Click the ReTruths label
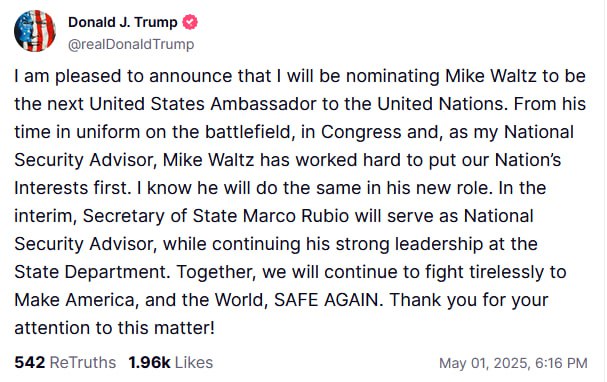 pos(83,363)
